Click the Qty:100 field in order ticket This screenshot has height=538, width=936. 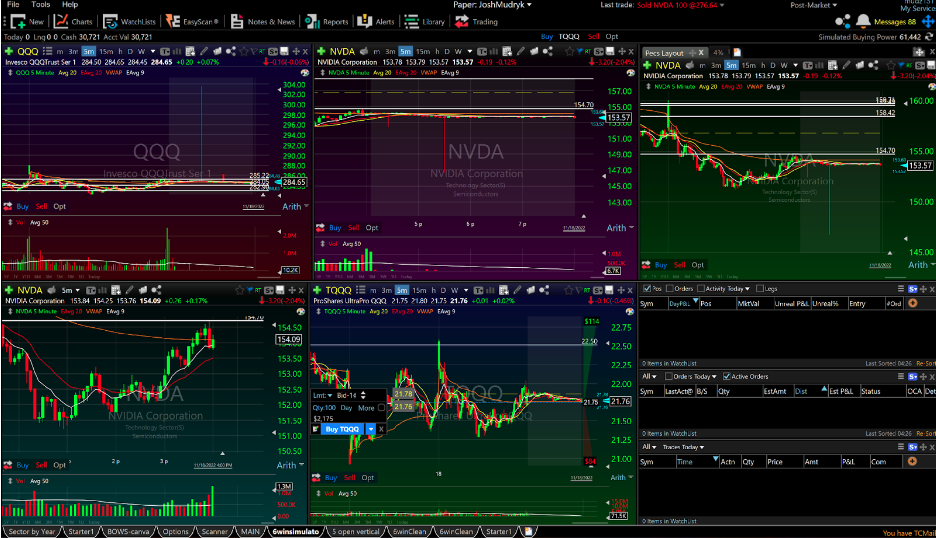[x=324, y=408]
